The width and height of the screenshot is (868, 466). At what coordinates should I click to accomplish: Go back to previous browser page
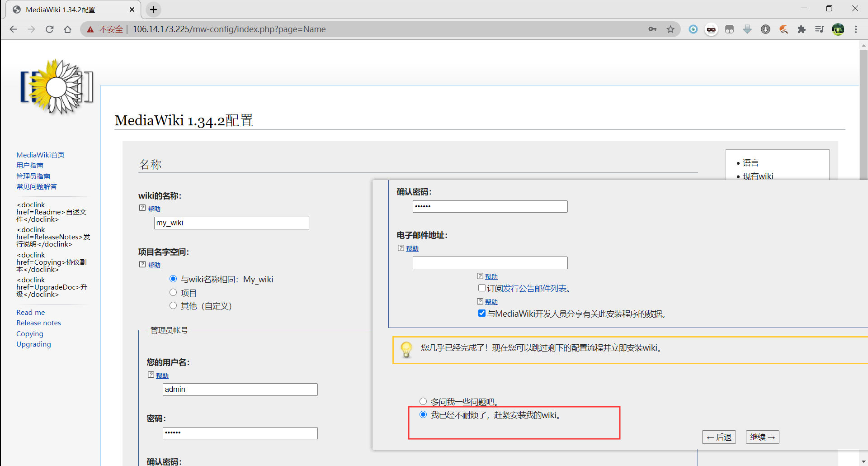[13, 29]
